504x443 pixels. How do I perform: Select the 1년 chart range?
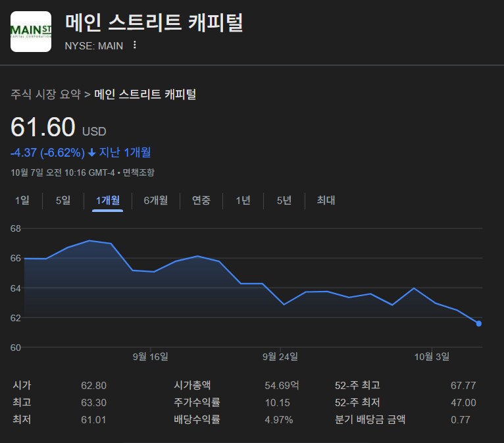243,200
